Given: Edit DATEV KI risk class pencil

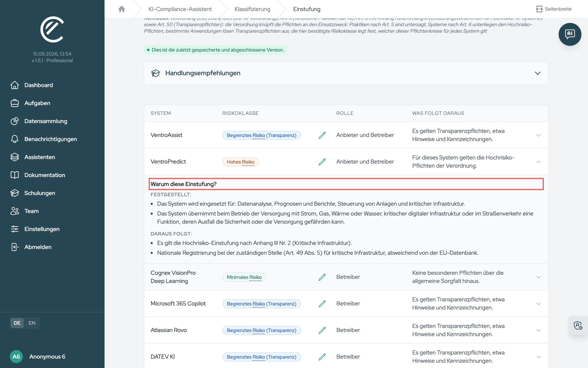Looking at the screenshot, I should pyautogui.click(x=322, y=357).
